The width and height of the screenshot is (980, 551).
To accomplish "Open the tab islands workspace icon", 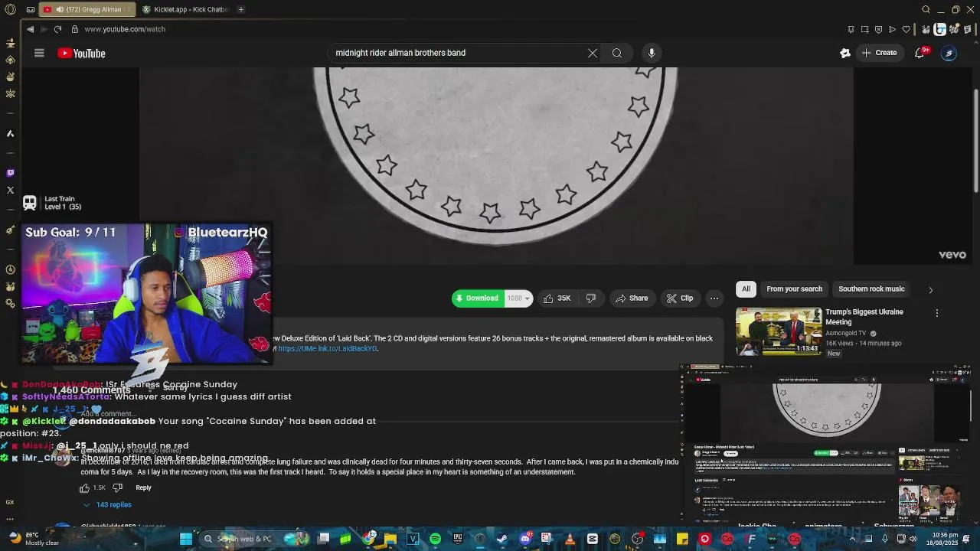I will pos(30,10).
